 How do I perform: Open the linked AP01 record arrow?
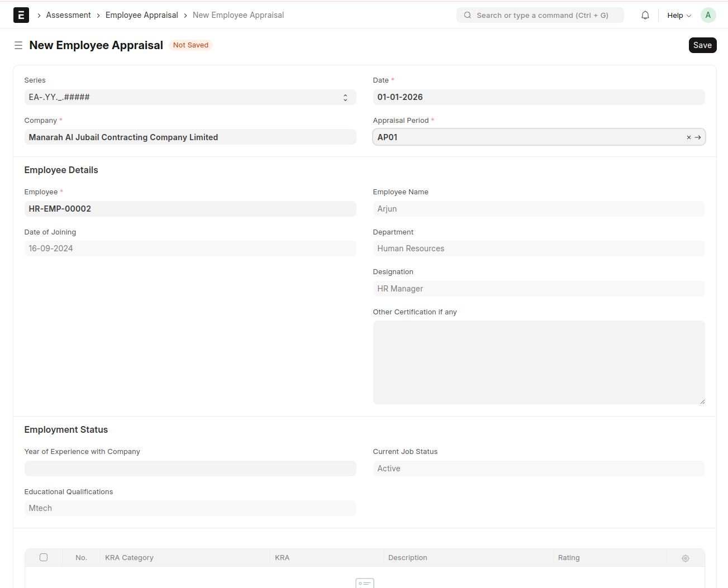tap(698, 137)
